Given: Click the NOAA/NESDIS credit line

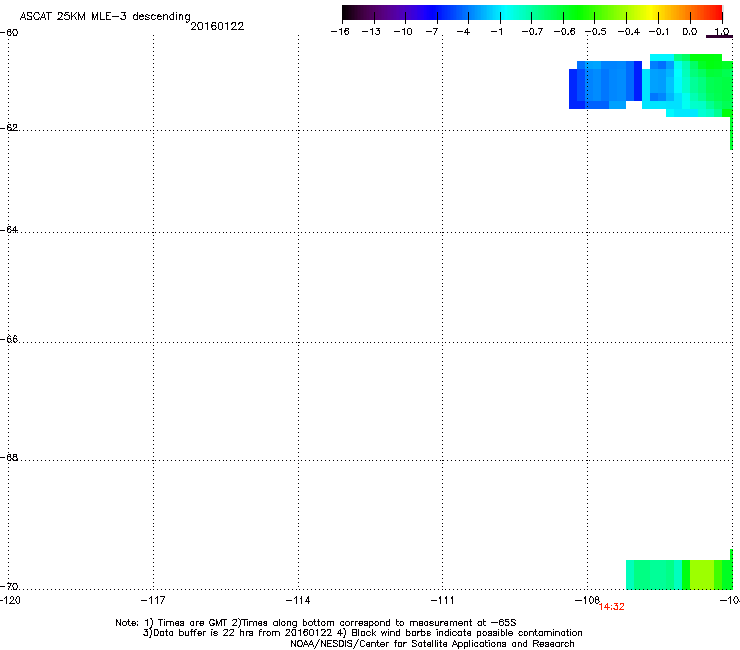Looking at the screenshot, I should click(x=432, y=644).
